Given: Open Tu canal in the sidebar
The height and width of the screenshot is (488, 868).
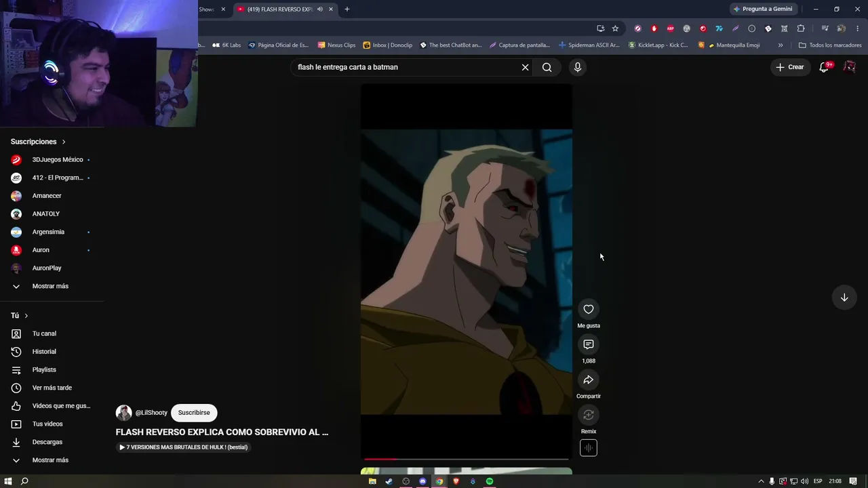Looking at the screenshot, I should [x=52, y=333].
